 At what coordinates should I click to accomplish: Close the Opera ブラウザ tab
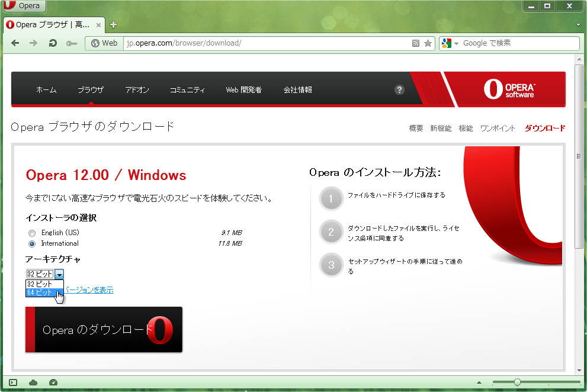tap(98, 25)
